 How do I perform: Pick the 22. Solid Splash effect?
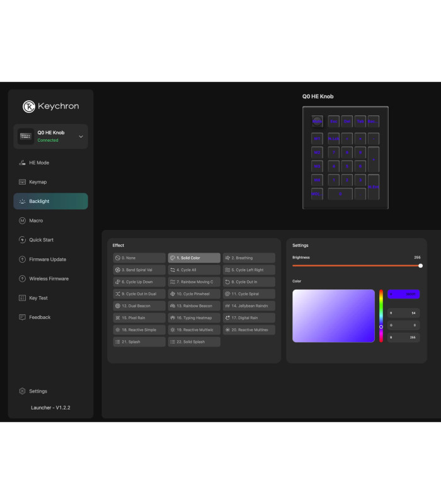pos(194,342)
